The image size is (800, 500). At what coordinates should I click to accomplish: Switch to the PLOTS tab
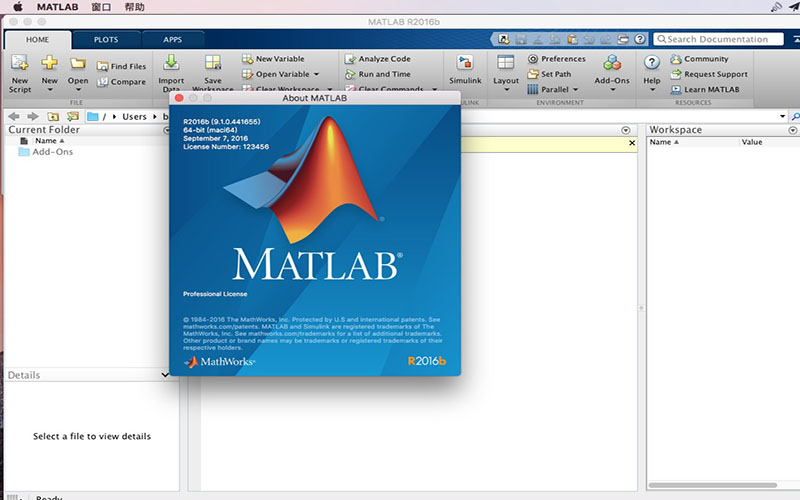pyautogui.click(x=106, y=40)
